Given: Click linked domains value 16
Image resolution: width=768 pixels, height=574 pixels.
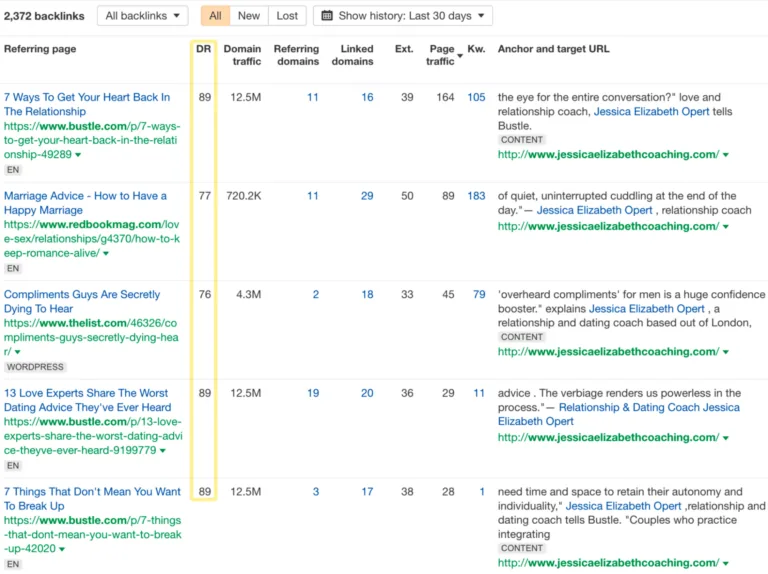Looking at the screenshot, I should tap(367, 97).
